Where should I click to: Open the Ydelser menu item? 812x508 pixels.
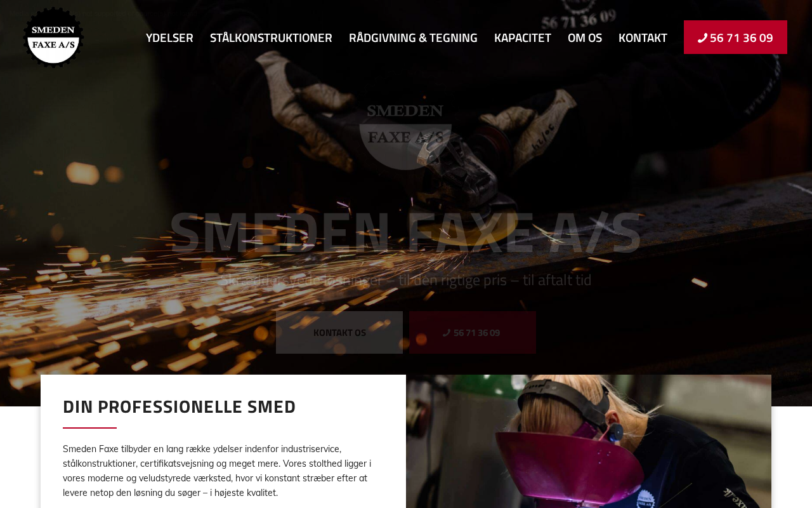coord(169,37)
